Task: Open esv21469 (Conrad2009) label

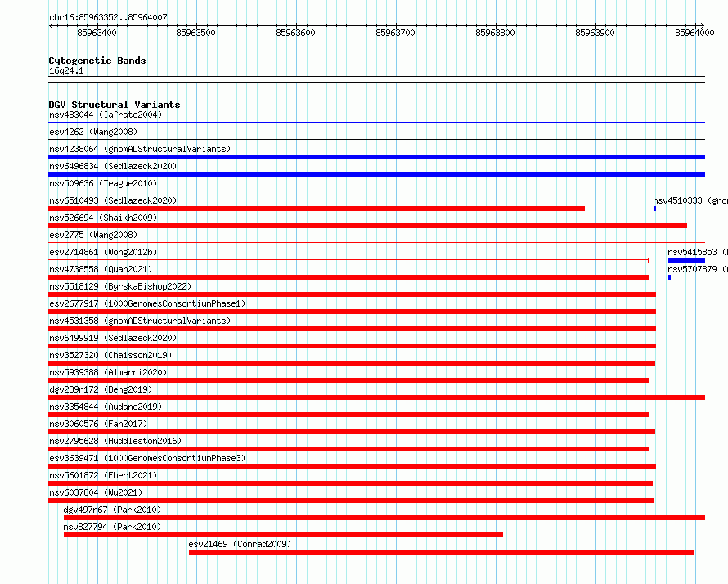Action: pos(240,544)
